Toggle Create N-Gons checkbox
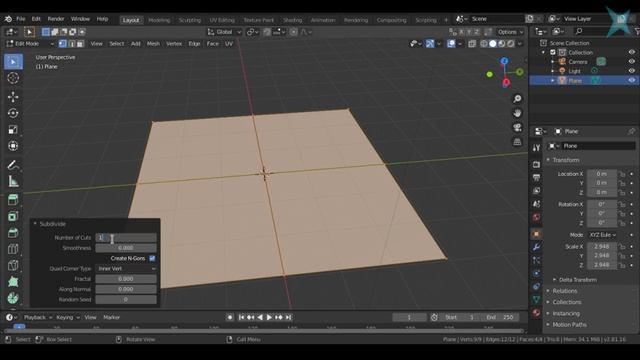640x360 pixels. coord(152,258)
